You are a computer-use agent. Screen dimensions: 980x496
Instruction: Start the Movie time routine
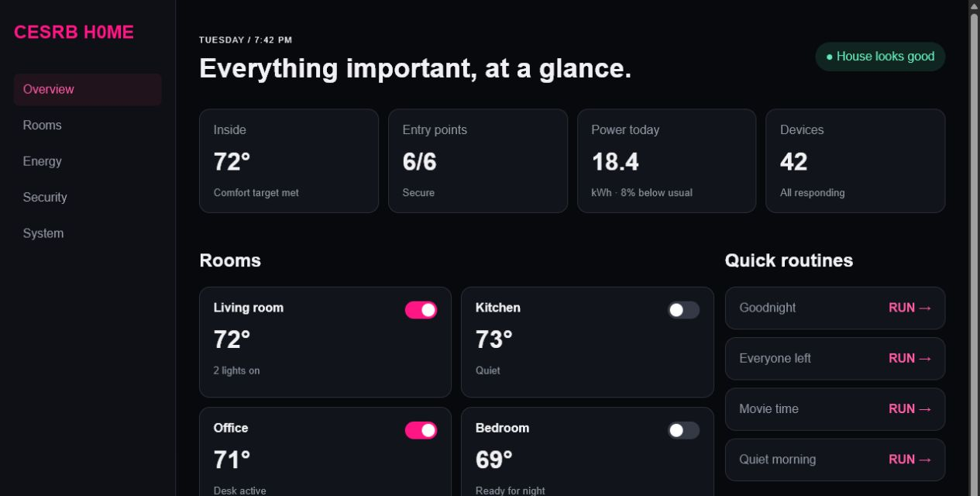[x=835, y=409]
